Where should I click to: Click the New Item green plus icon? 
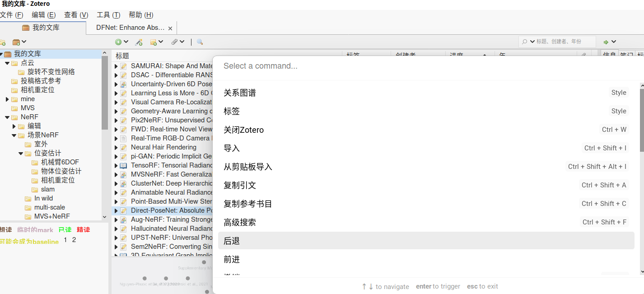click(x=119, y=41)
